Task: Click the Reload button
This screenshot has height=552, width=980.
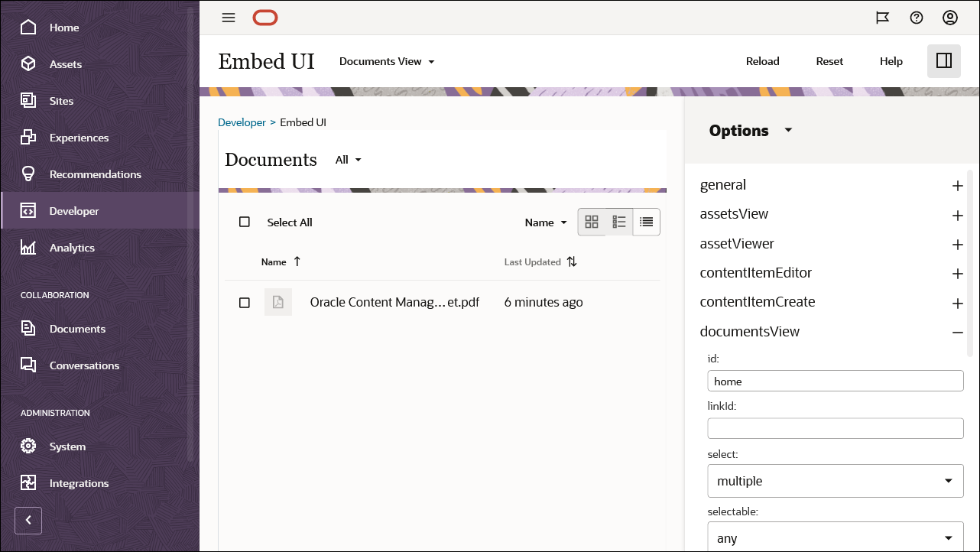Action: (x=762, y=61)
